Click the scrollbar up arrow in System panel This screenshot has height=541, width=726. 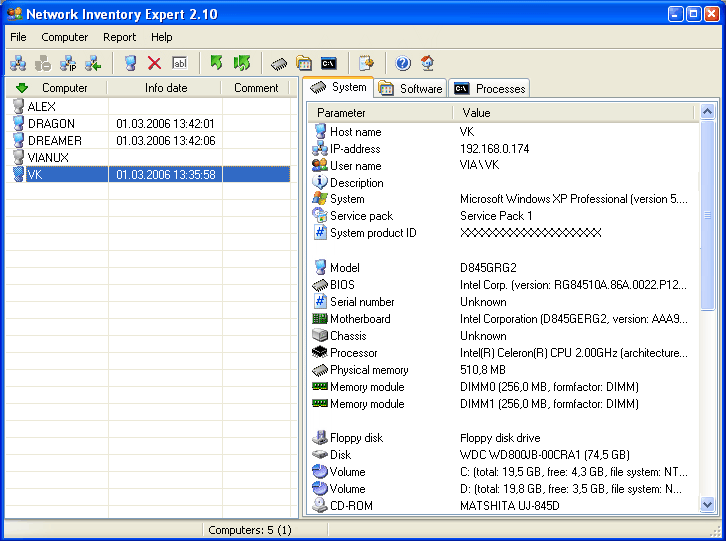click(x=707, y=112)
